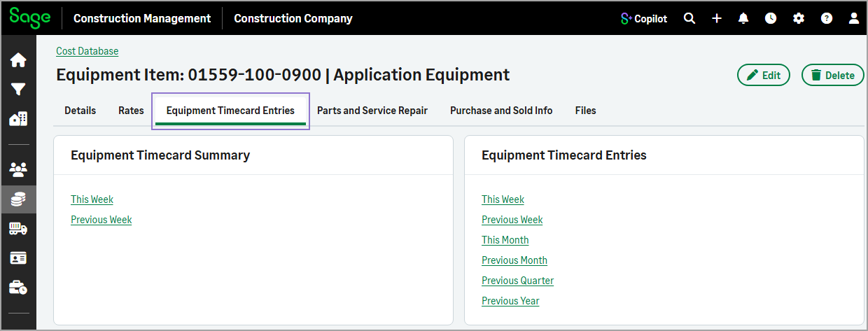
Task: Open Previous Week in Timecard Summary
Action: click(x=101, y=220)
